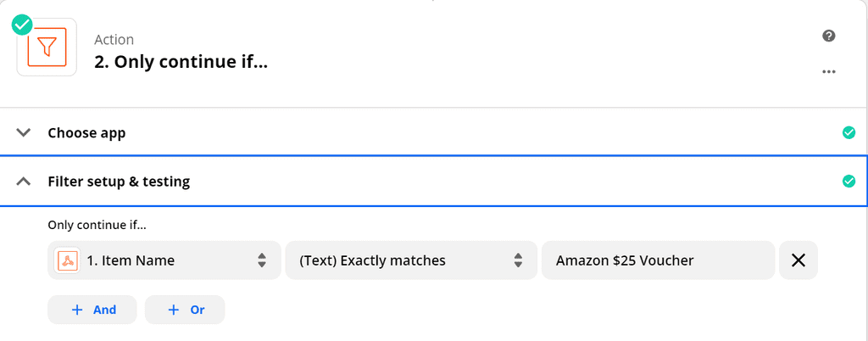
Task: Click the orange icon in Item Name field
Action: click(68, 260)
